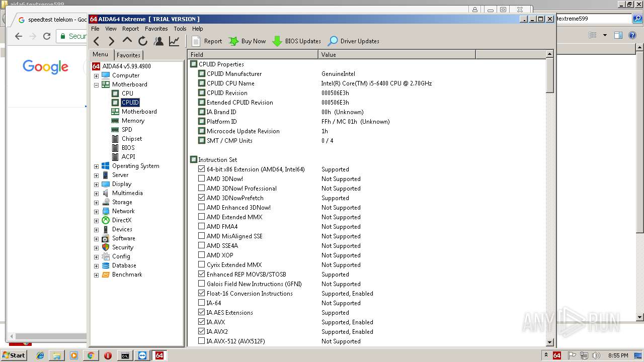Viewport: 644px width, 362px height.
Task: Toggle IA AVX2 checkbox
Action: click(x=202, y=331)
